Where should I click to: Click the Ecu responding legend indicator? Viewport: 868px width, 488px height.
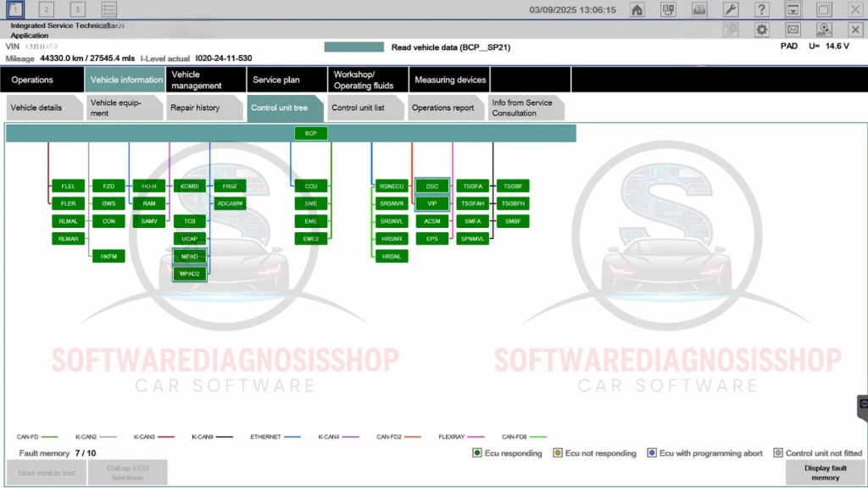pyautogui.click(x=477, y=453)
